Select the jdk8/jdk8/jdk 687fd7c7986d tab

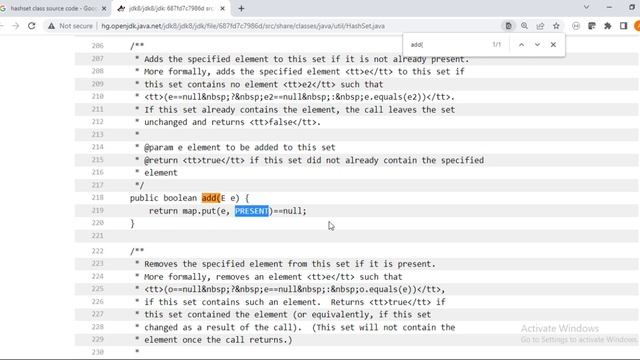pyautogui.click(x=171, y=8)
